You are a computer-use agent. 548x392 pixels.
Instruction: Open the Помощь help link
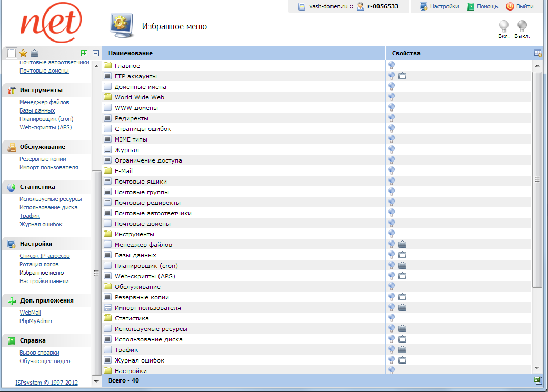(x=487, y=6)
